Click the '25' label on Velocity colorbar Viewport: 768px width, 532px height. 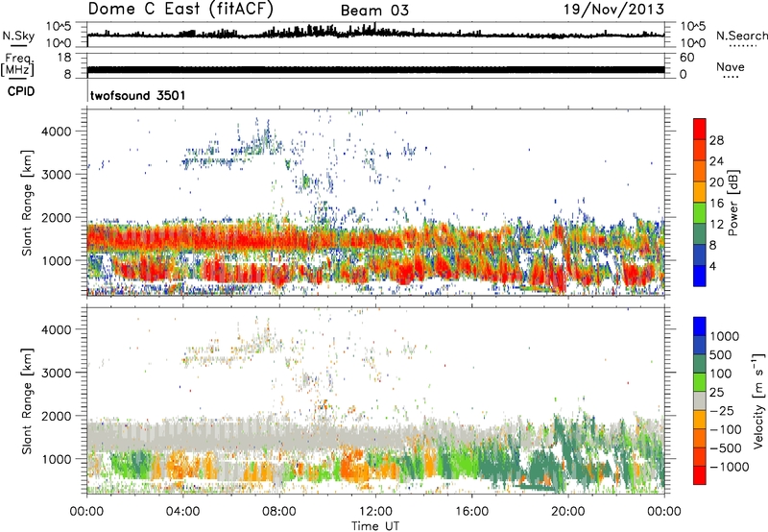[716, 393]
